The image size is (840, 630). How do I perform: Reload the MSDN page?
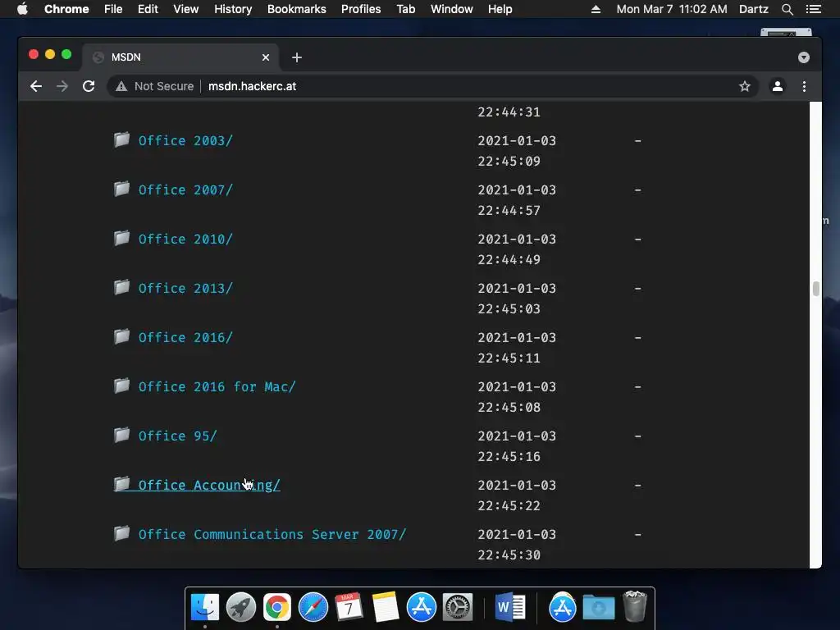89,86
